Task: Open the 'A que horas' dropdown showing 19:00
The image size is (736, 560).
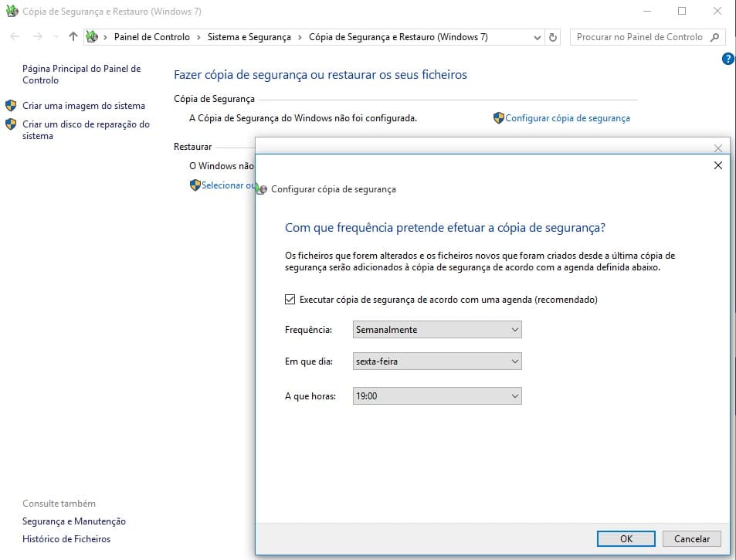Action: (x=437, y=396)
